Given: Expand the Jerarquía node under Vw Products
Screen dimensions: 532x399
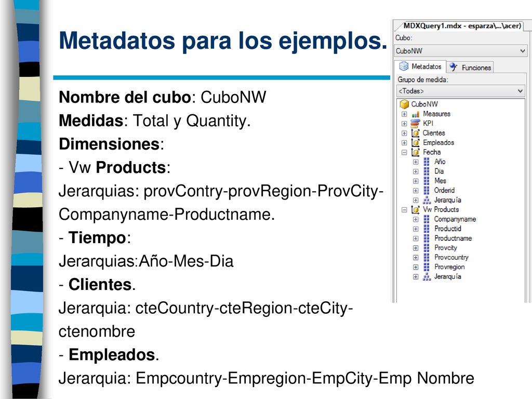Looking at the screenshot, I should tap(416, 277).
